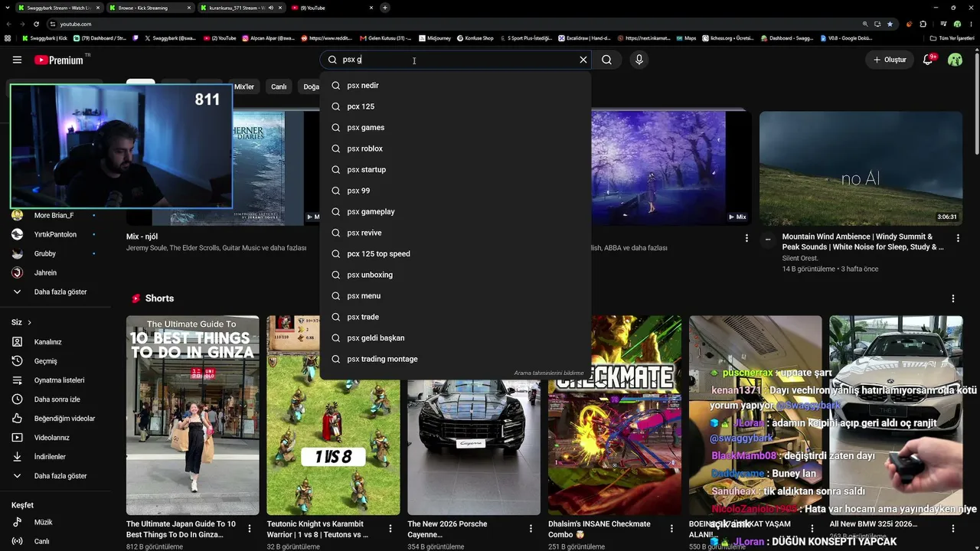Pick the 'psx geldi başkan' suggestion
The height and width of the screenshot is (551, 980).
456,338
